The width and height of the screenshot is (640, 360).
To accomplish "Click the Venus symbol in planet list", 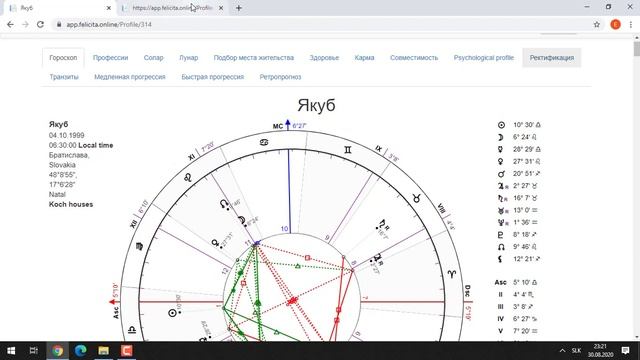I will (x=500, y=162).
